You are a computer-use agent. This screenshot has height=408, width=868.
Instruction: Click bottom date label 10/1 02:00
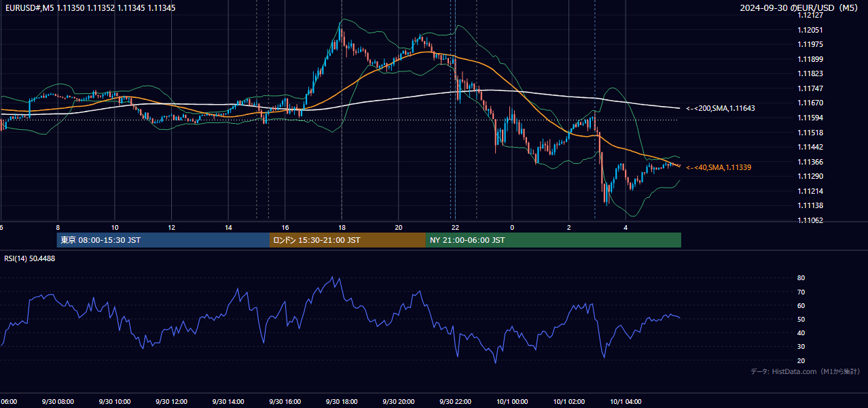click(569, 402)
